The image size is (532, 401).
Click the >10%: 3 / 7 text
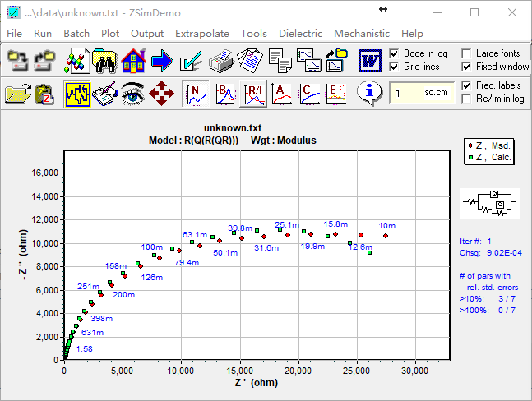[488, 299]
